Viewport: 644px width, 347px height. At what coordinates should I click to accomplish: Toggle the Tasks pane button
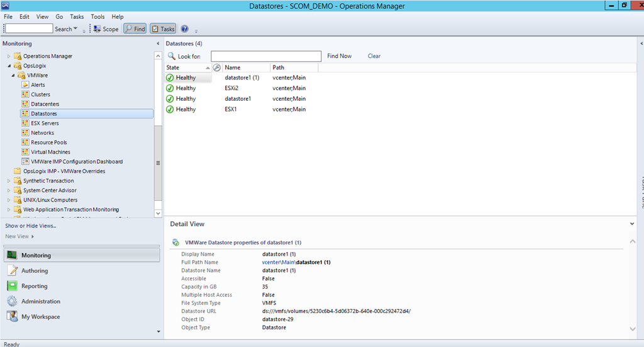click(163, 29)
